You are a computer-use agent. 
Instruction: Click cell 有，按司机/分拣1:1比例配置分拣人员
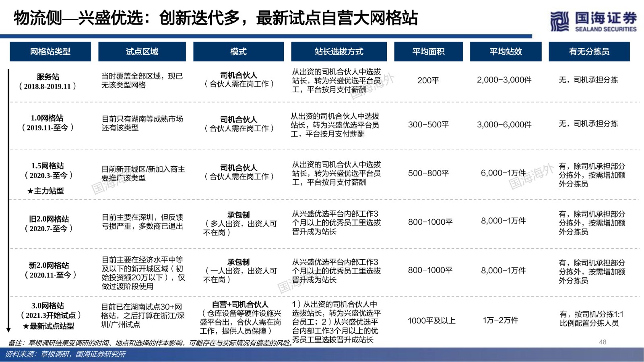pyautogui.click(x=591, y=319)
